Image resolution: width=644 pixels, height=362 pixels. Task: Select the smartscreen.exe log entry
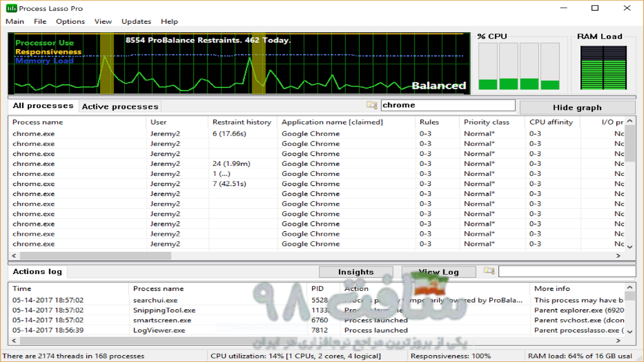(x=316, y=320)
